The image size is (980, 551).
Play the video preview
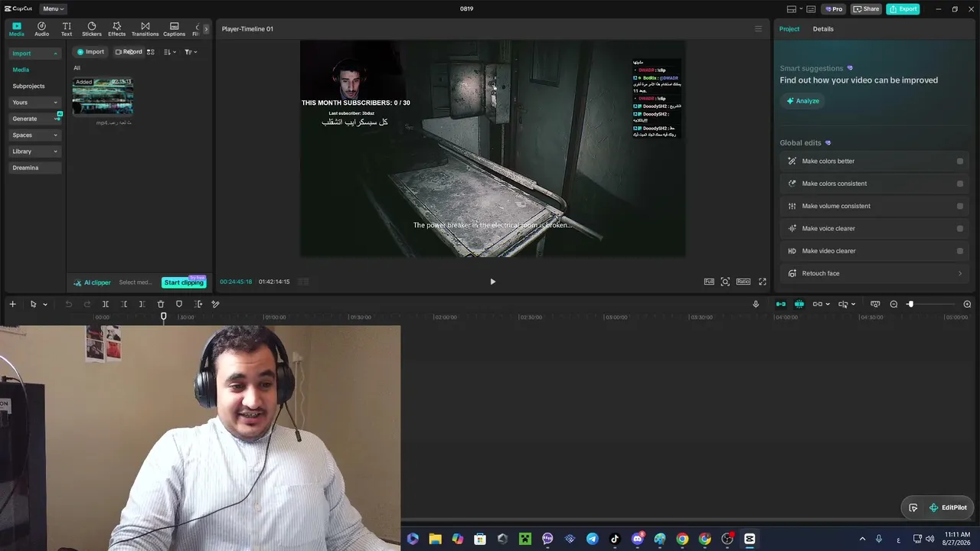click(492, 282)
